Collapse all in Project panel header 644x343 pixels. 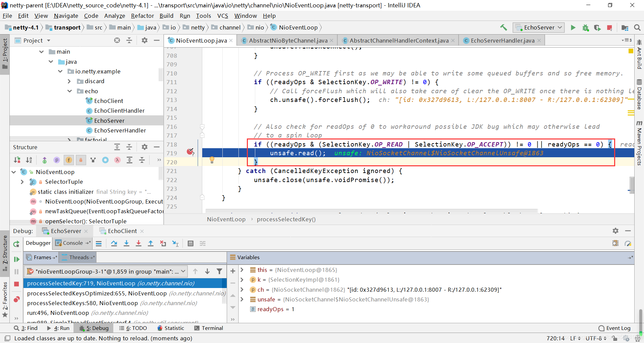click(129, 40)
